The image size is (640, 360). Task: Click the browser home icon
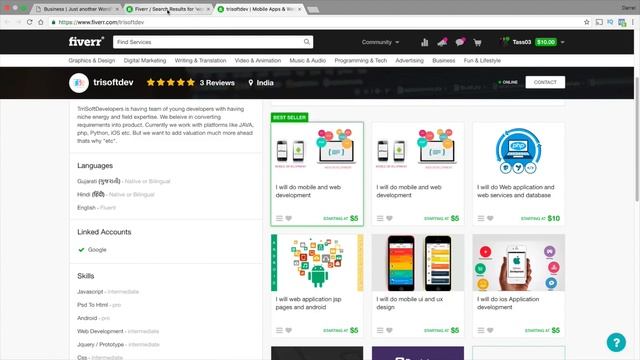(x=41, y=22)
